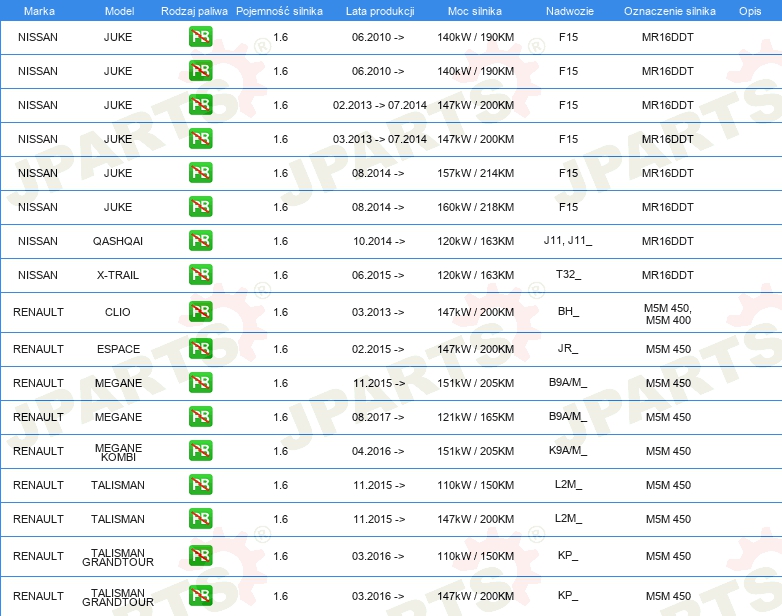Click M5M 450 engine code in Espace row

(668, 349)
